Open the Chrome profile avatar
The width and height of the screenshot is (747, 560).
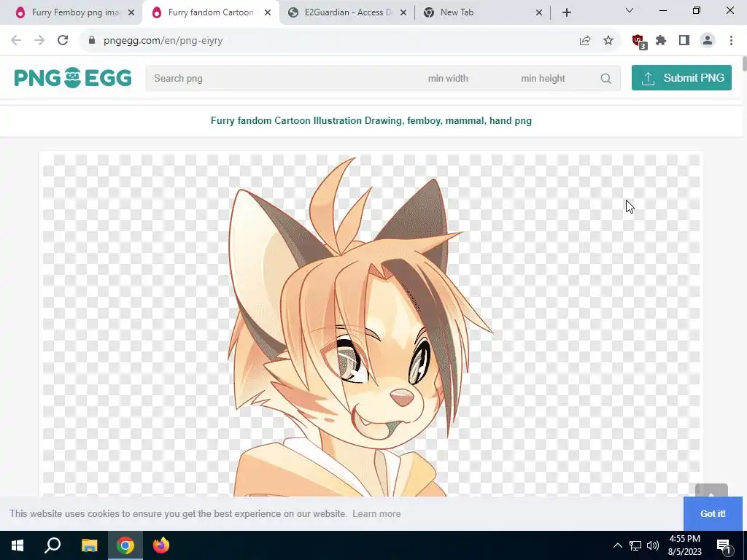(x=708, y=41)
